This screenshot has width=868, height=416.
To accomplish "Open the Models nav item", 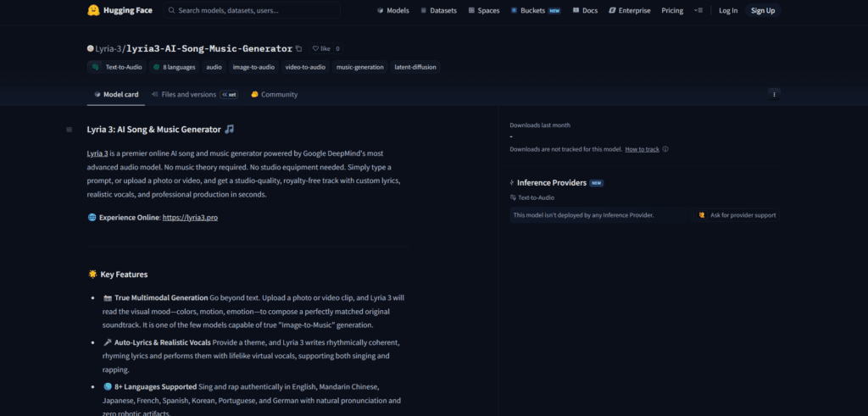I will tap(393, 10).
